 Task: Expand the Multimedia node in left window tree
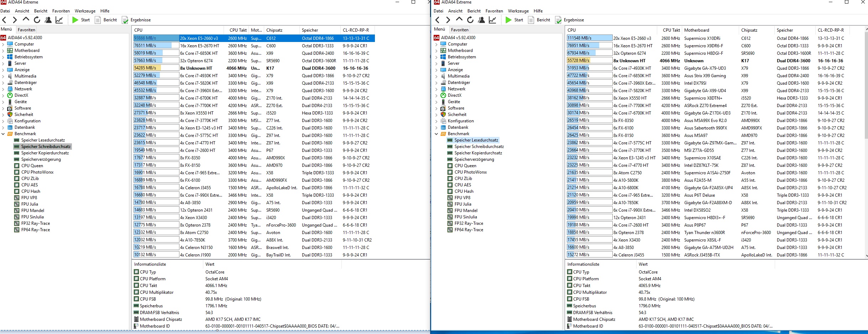[x=3, y=76]
